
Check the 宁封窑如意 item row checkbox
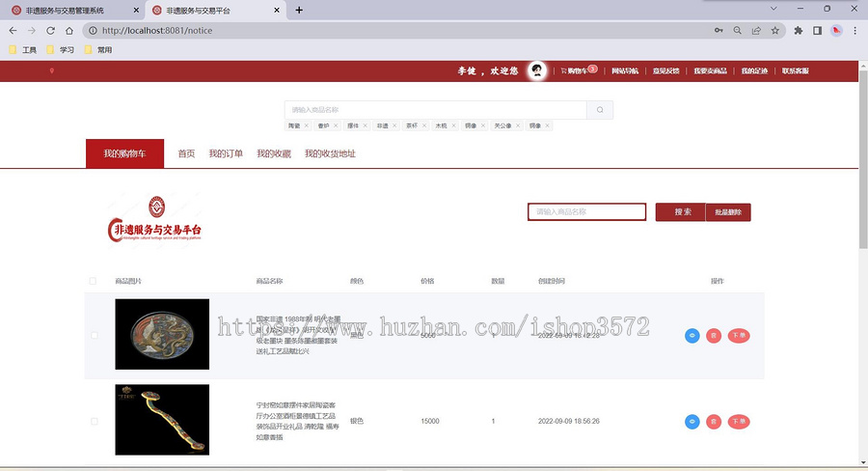pyautogui.click(x=95, y=421)
